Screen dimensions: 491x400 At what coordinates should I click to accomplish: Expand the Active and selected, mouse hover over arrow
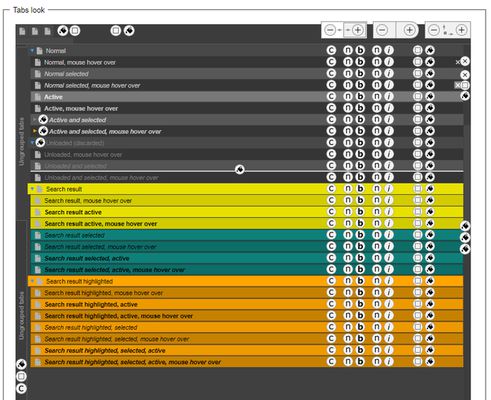(x=35, y=131)
